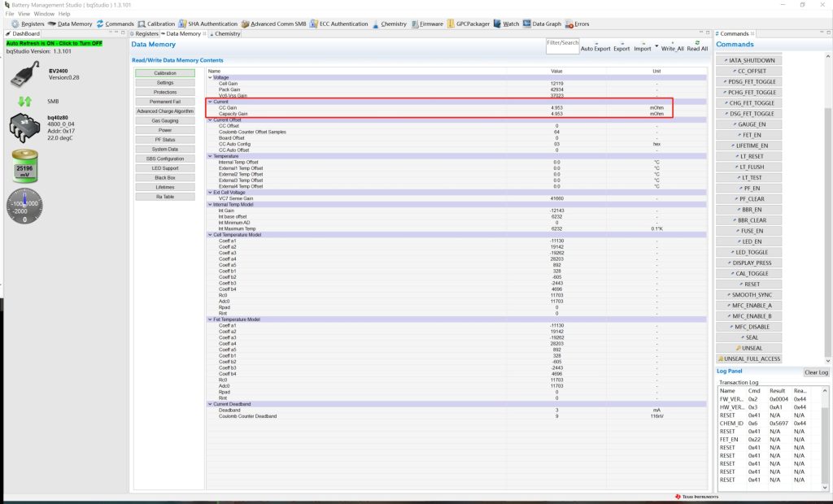Open the Registers toolbar icon
This screenshot has width=833, height=504.
coord(28,24)
